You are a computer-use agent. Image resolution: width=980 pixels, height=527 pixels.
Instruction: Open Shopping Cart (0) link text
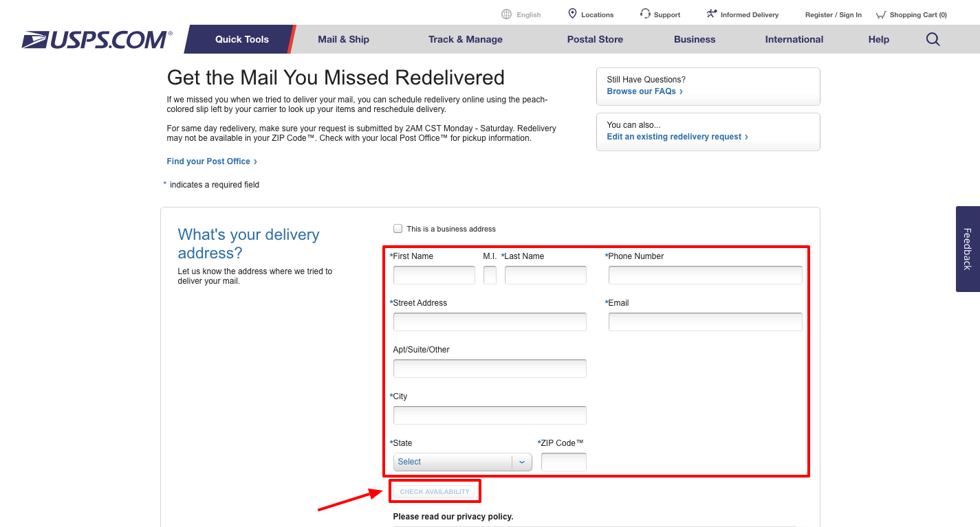918,15
